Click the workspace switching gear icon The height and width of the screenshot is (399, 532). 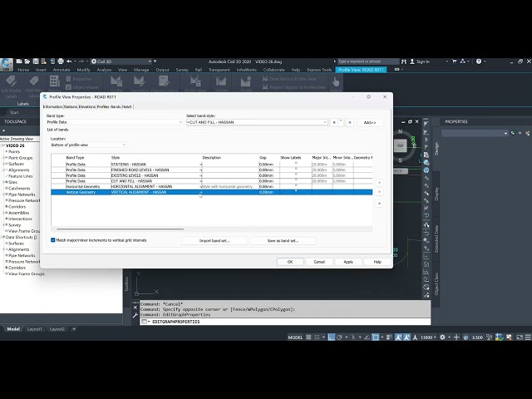click(x=442, y=337)
